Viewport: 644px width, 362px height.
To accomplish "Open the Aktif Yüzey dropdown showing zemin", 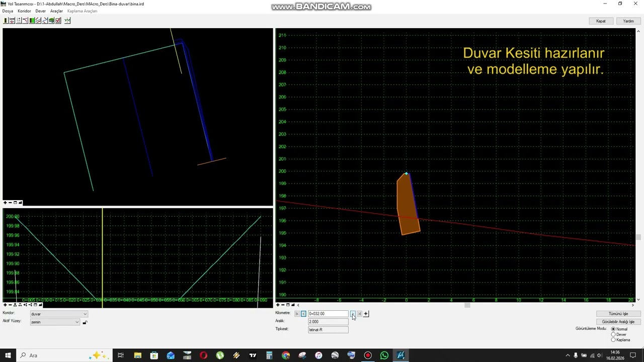I will 55,322.
